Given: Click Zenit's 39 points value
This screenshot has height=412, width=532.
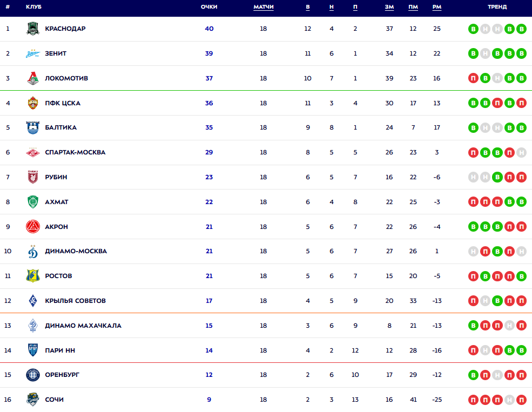Looking at the screenshot, I should coord(209,53).
